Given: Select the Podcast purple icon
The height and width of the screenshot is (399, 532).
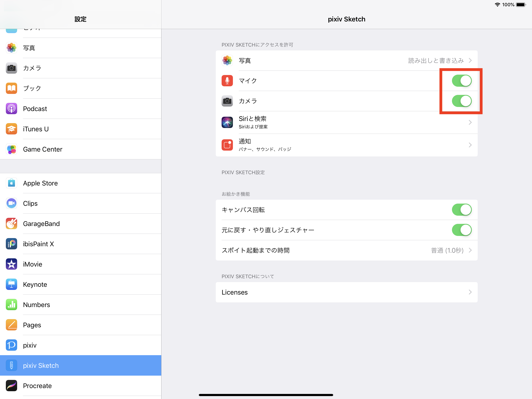Looking at the screenshot, I should [x=11, y=109].
